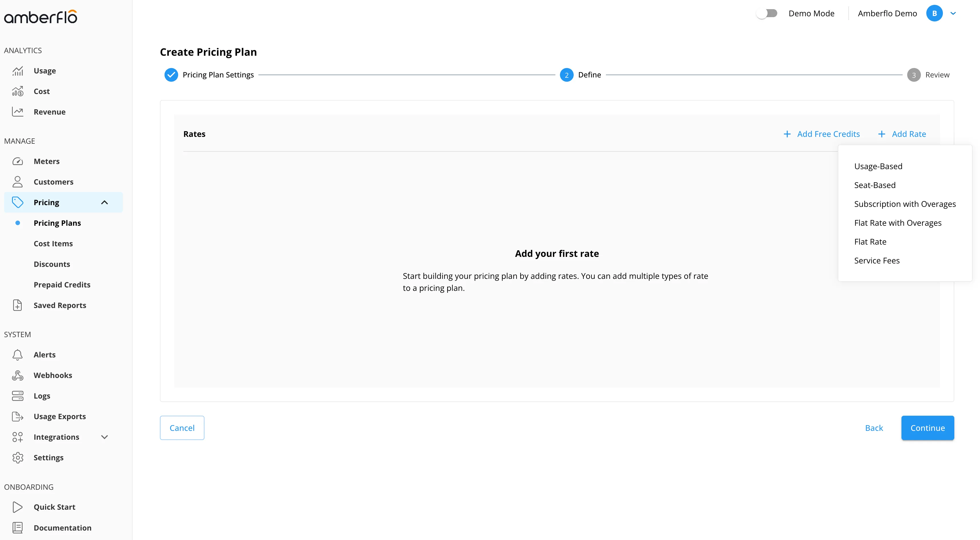Click the Pricing tag icon

pyautogui.click(x=17, y=203)
